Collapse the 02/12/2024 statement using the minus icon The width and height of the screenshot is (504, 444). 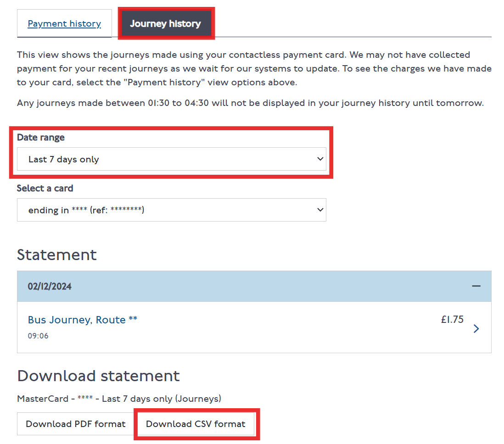pyautogui.click(x=476, y=286)
